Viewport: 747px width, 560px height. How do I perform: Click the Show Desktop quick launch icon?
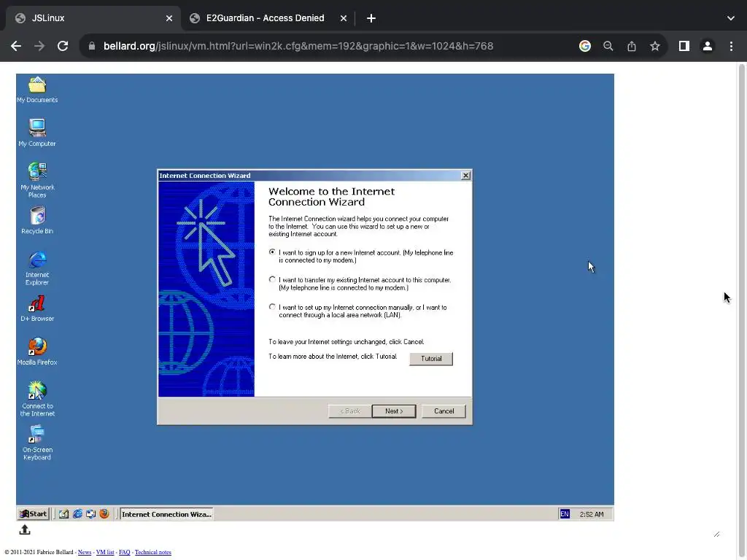pyautogui.click(x=64, y=514)
